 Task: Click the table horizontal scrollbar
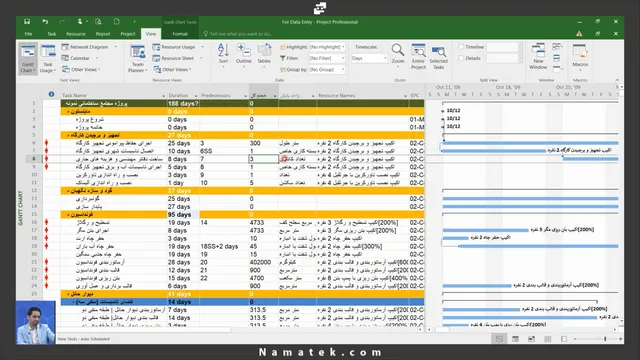coord(146,329)
